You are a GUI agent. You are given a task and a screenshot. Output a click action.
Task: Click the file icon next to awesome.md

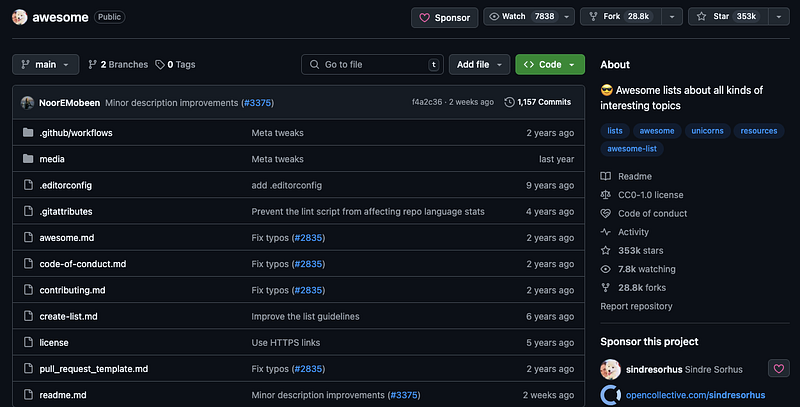click(x=29, y=237)
